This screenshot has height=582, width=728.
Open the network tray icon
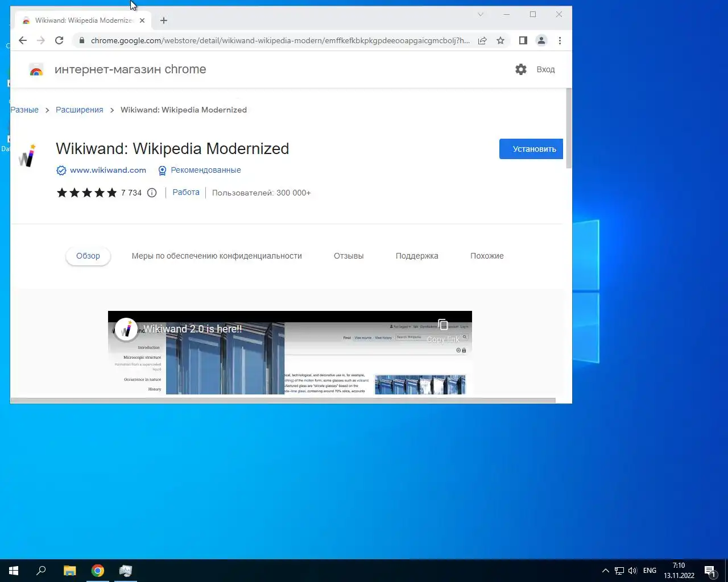[619, 571]
